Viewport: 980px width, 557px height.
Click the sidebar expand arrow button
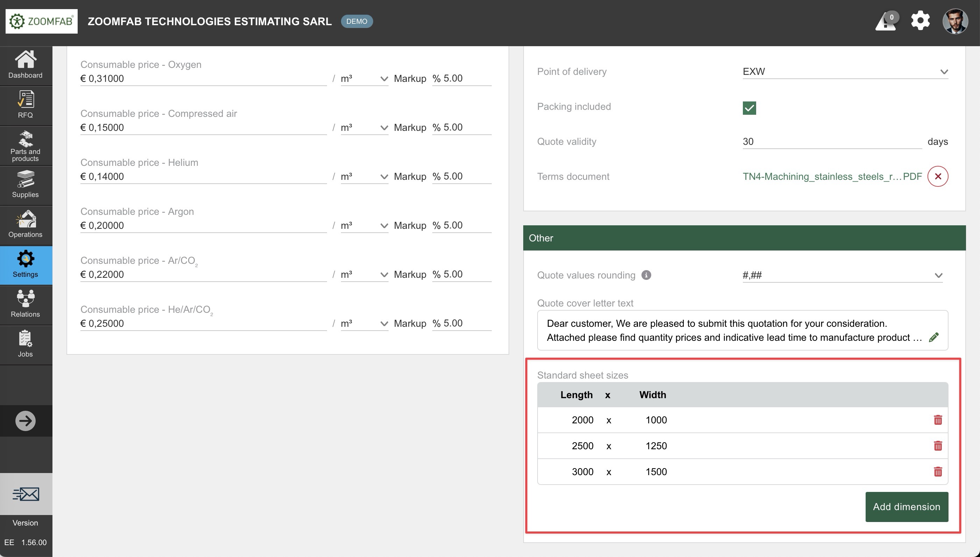tap(25, 421)
